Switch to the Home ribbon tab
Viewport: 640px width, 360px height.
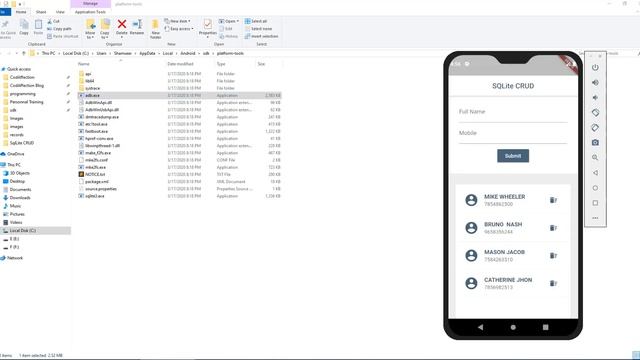coord(21,12)
